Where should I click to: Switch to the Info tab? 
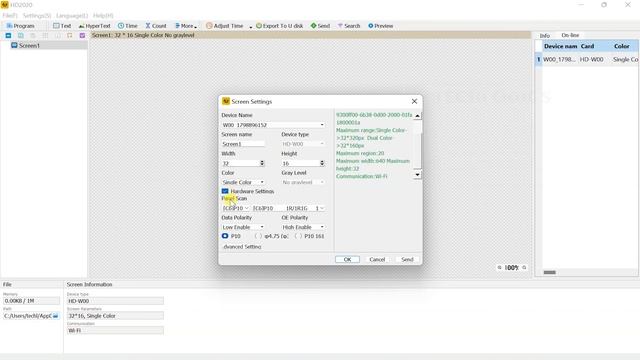coord(545,36)
